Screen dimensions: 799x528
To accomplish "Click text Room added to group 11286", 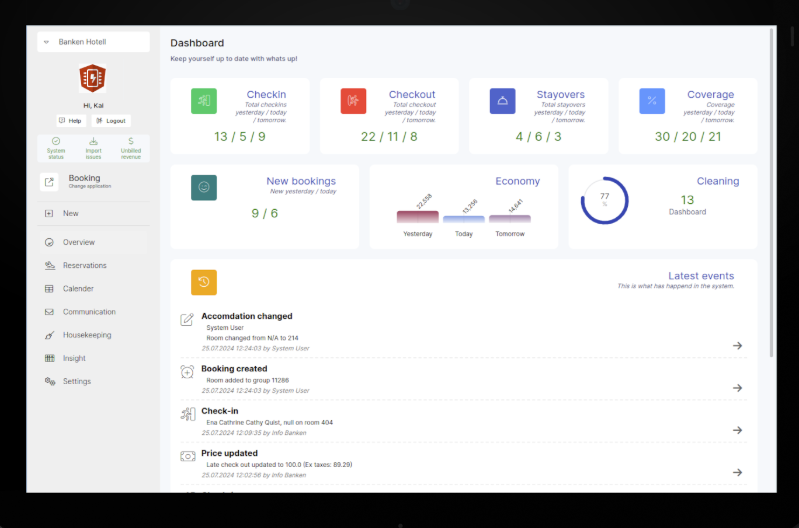I will (248, 380).
